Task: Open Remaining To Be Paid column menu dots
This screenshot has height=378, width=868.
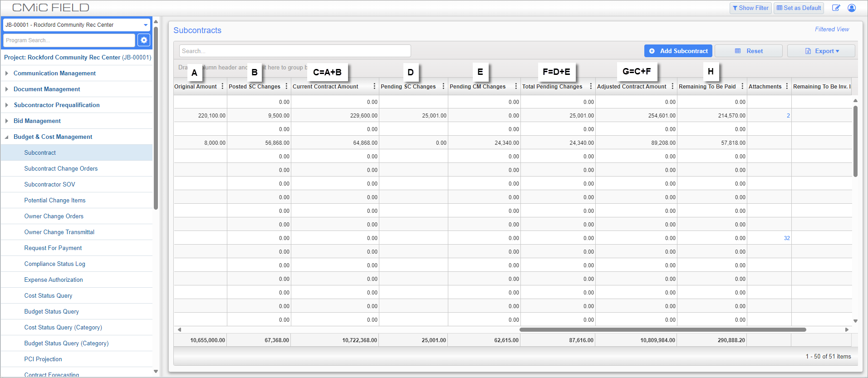Action: tap(742, 86)
